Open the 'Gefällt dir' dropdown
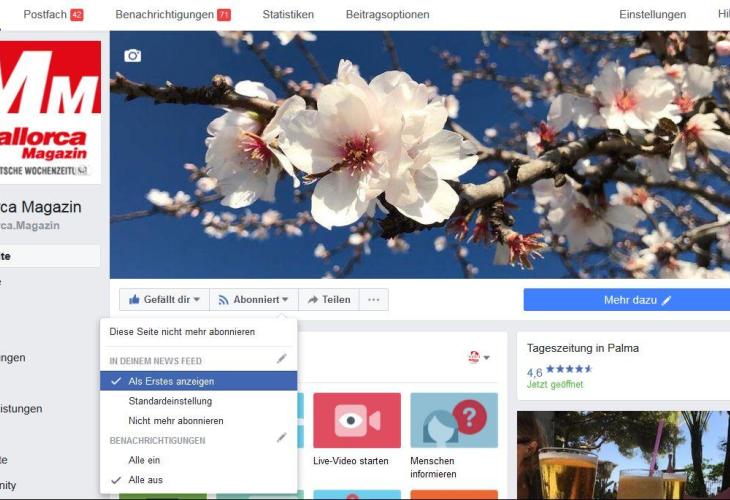This screenshot has width=730, height=500. (165, 300)
